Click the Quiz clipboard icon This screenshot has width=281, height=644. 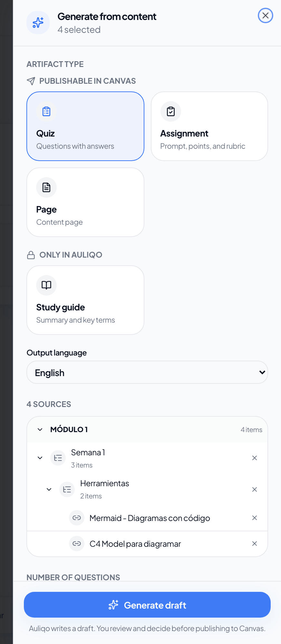(46, 111)
